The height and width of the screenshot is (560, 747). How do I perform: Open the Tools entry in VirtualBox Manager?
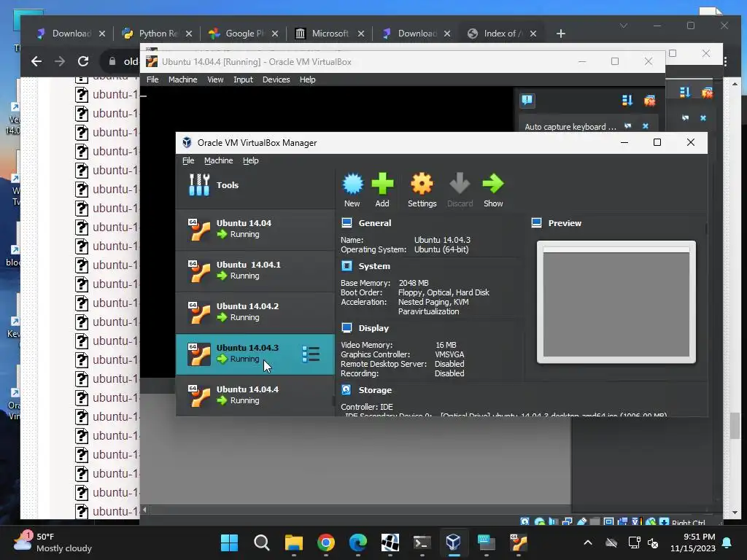pyautogui.click(x=255, y=185)
